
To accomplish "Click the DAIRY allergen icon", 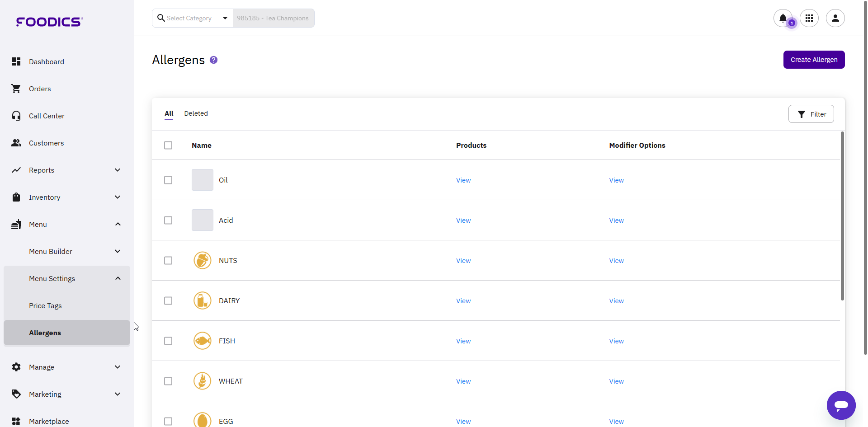I will coord(202,301).
